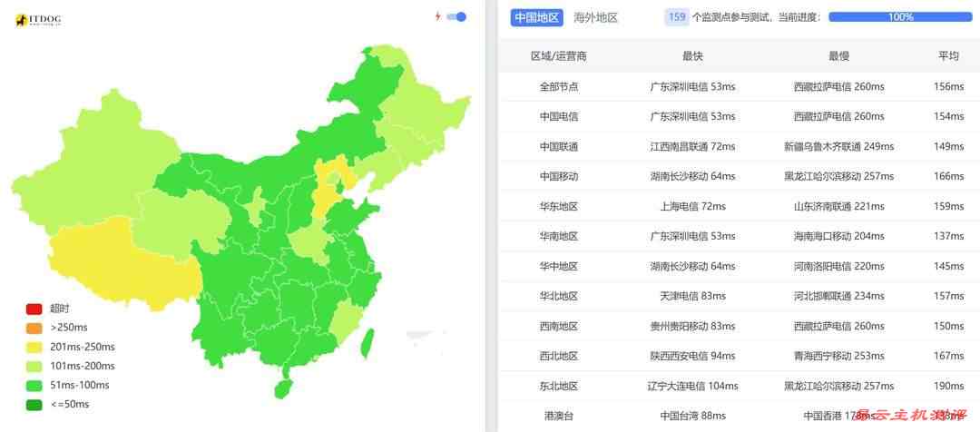The width and height of the screenshot is (980, 432).
Task: Click 上海电信 72ms cell
Action: (692, 206)
